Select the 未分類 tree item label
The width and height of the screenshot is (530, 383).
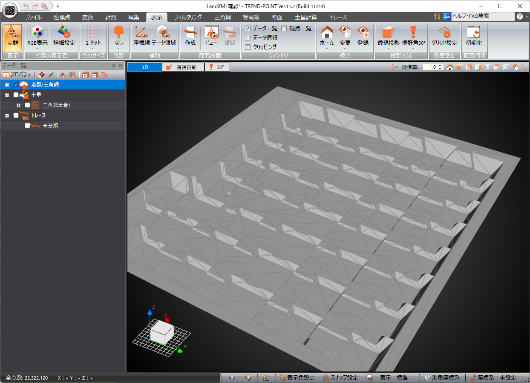(50, 125)
